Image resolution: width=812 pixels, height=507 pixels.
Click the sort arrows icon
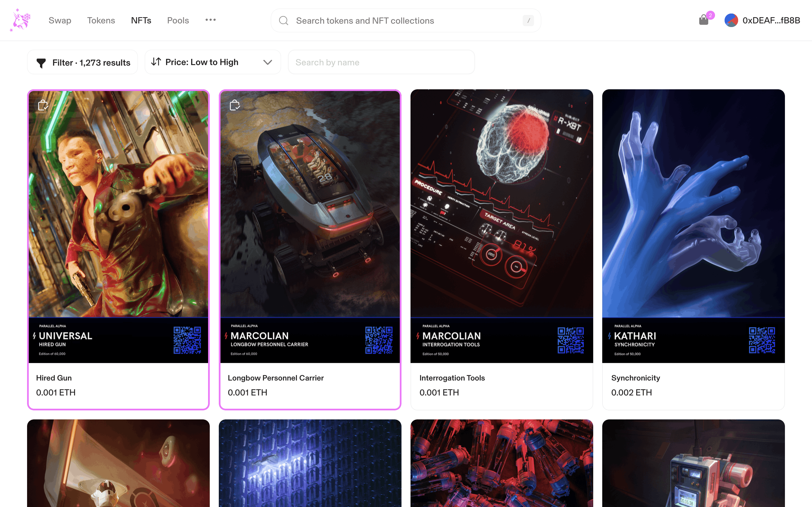coord(156,62)
